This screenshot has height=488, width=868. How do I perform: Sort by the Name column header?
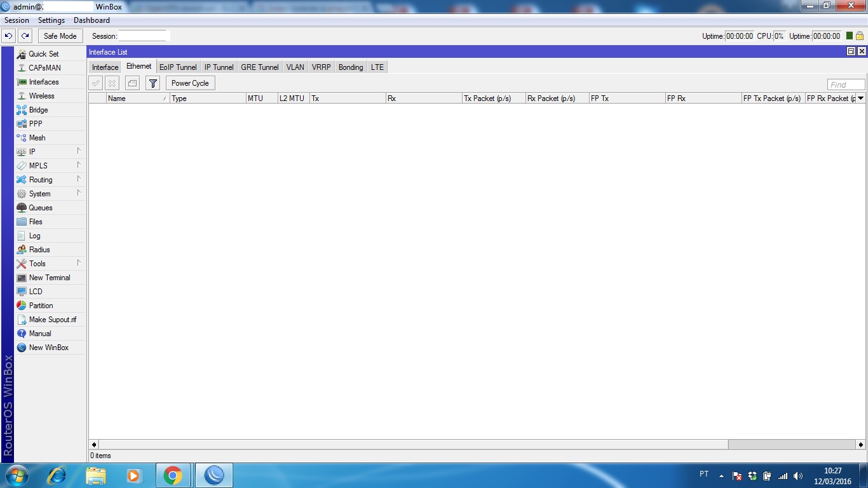(138, 98)
